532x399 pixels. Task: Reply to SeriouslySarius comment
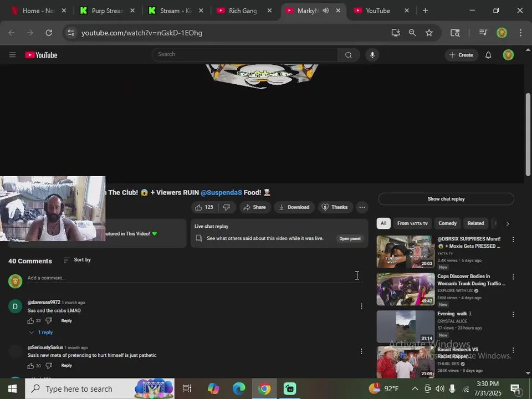coord(66,365)
